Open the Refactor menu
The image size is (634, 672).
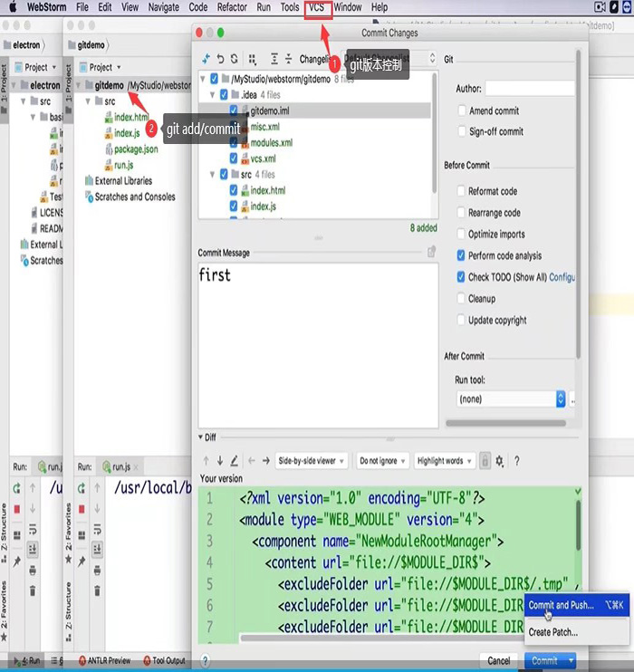[232, 7]
